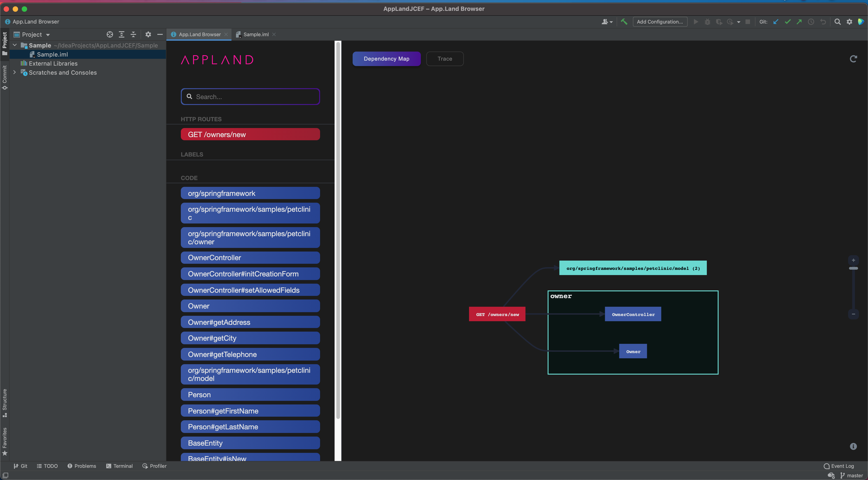Click the zoom out minus button

coord(853,314)
